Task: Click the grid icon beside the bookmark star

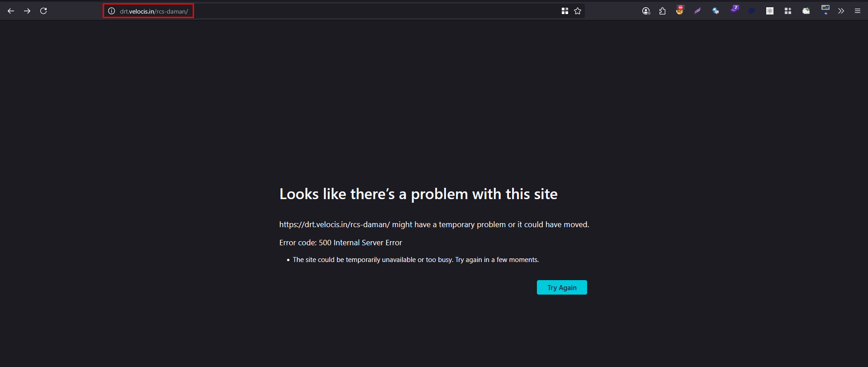Action: [x=564, y=11]
